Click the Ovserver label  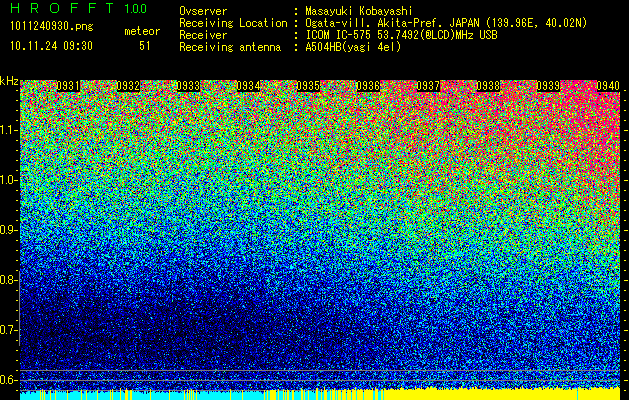(203, 11)
